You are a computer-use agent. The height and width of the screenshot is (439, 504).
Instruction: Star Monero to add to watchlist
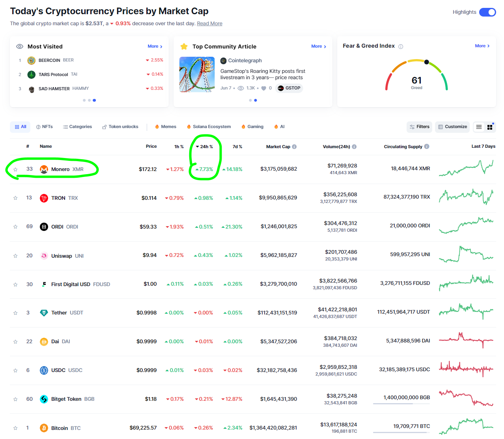[x=15, y=169]
